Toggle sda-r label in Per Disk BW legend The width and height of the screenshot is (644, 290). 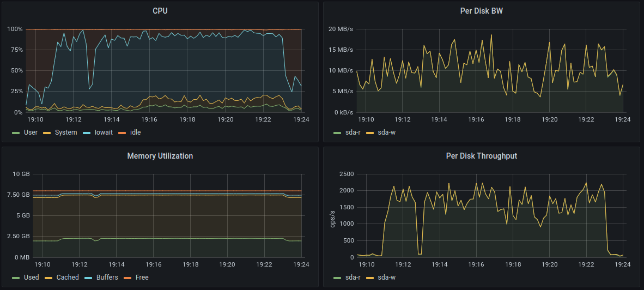point(354,132)
